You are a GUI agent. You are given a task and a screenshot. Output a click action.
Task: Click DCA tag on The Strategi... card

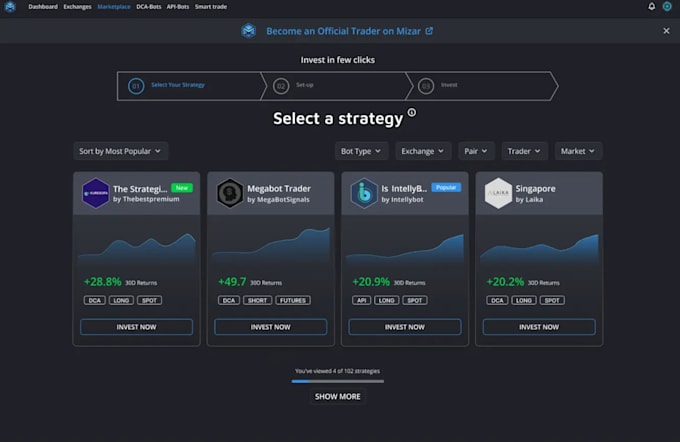(x=95, y=300)
